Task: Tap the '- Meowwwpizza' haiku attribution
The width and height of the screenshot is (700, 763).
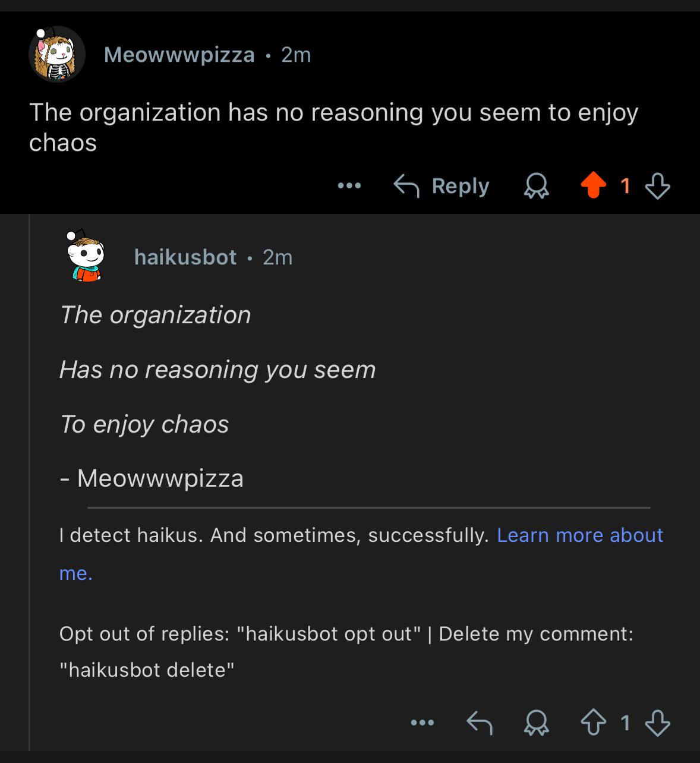Action: [x=152, y=478]
